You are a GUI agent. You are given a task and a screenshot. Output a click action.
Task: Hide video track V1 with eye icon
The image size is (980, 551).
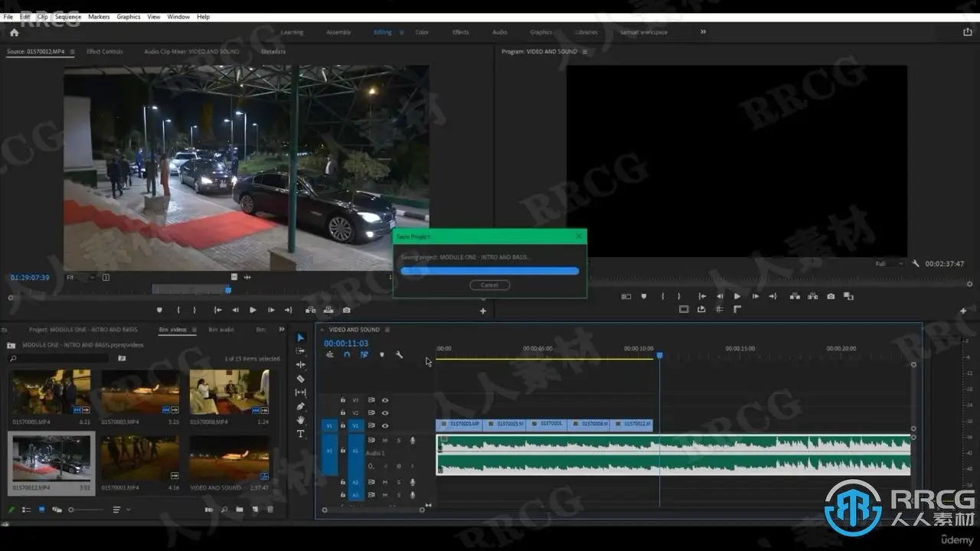click(x=385, y=425)
